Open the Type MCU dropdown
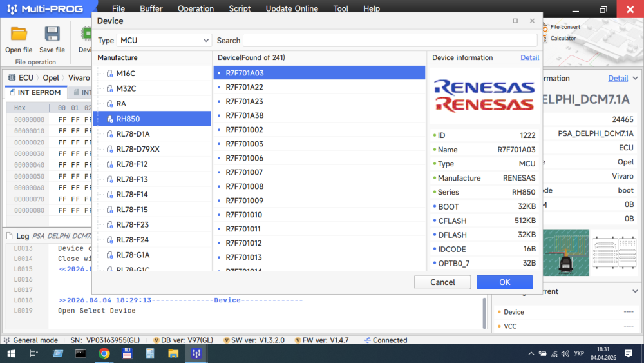 coord(164,40)
